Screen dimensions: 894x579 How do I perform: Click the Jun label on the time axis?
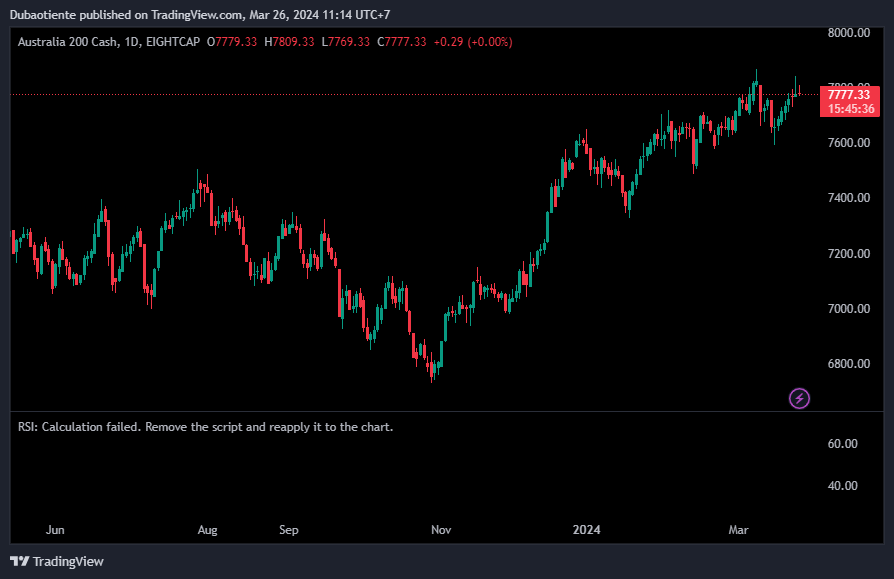pos(55,529)
